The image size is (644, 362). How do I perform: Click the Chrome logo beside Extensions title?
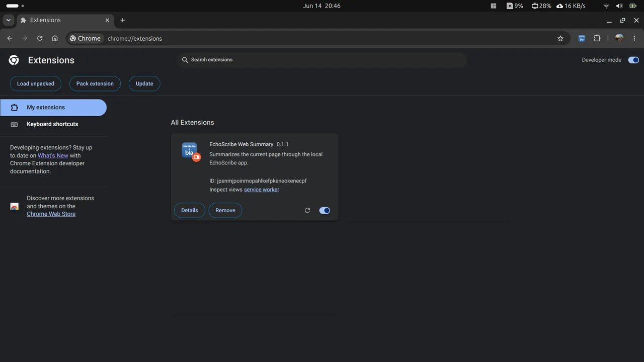(x=14, y=60)
